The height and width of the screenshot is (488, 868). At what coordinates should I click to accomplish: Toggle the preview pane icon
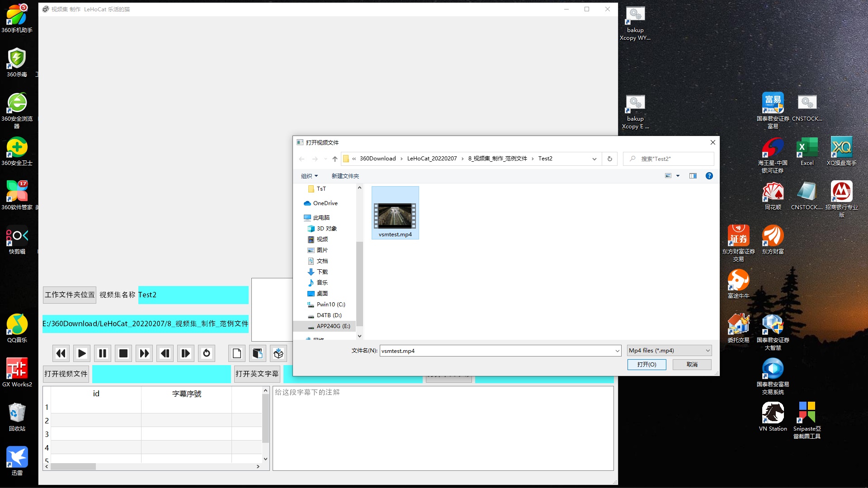coord(693,176)
